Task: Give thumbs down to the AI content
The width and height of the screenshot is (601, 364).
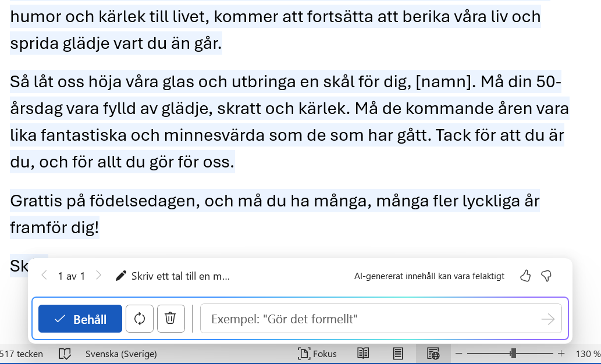Action: [546, 276]
